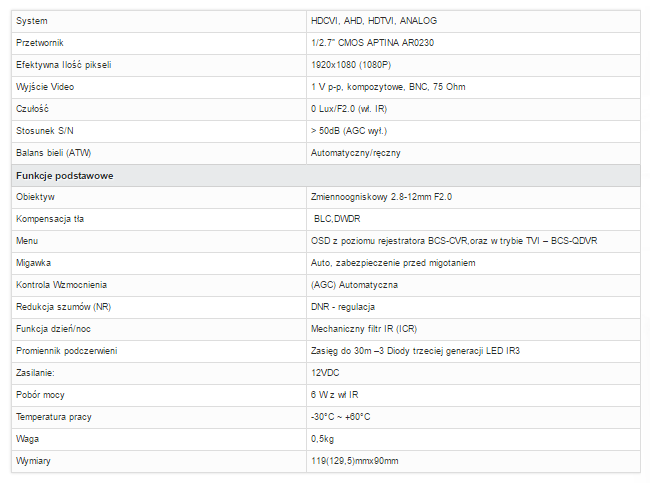
Task: Click the Wyjście Video label
Action: pyautogui.click(x=45, y=87)
